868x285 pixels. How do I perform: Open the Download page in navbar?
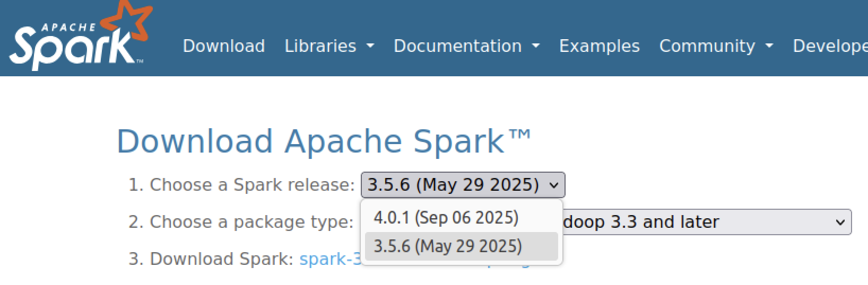pyautogui.click(x=224, y=46)
